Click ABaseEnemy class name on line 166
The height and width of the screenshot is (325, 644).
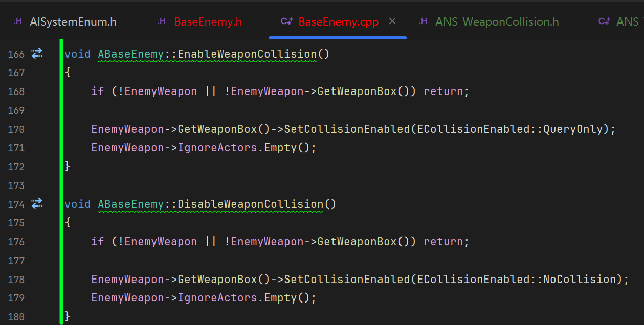coord(131,54)
